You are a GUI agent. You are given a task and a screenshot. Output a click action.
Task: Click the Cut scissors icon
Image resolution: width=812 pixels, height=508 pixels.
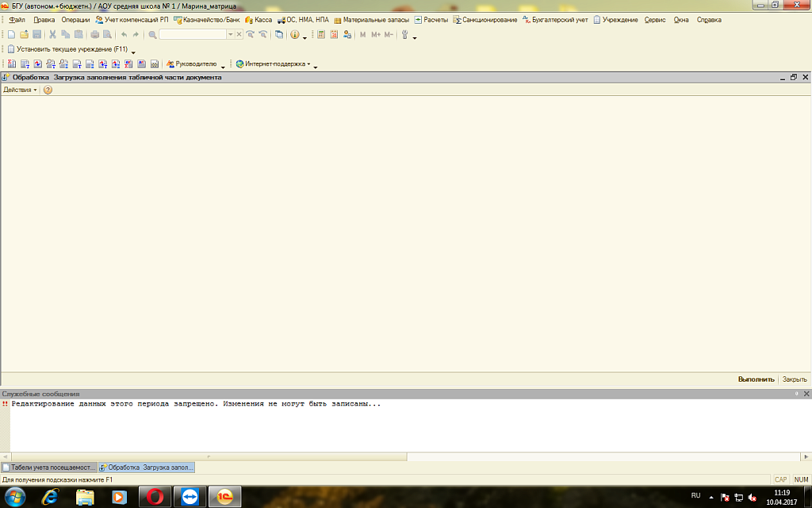52,35
